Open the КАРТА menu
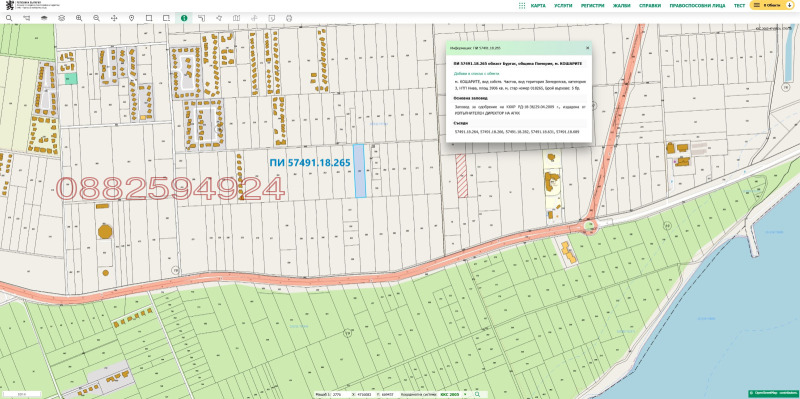Image resolution: width=800 pixels, height=399 pixels. click(x=538, y=6)
